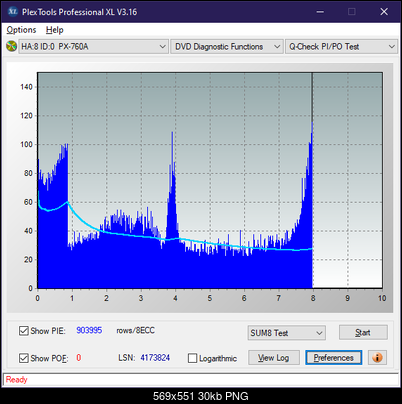402x404 pixels.
Task: Expand the DVD Diagnostic Functions dropdown
Action: point(227,47)
